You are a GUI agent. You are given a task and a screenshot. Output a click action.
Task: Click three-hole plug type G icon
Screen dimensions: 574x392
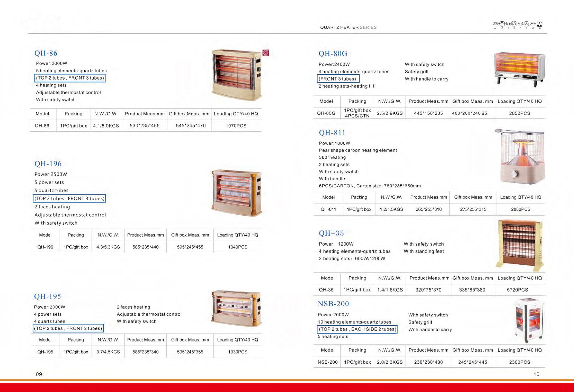click(533, 24)
